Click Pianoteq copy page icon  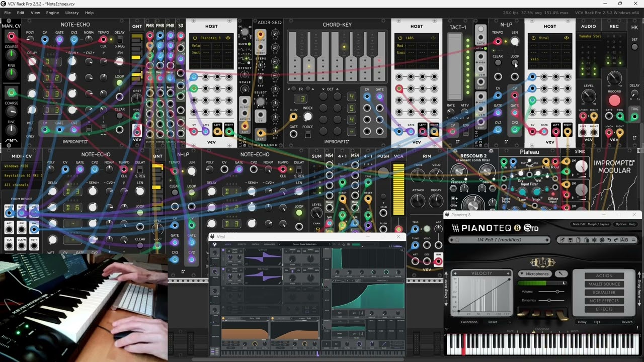click(578, 240)
